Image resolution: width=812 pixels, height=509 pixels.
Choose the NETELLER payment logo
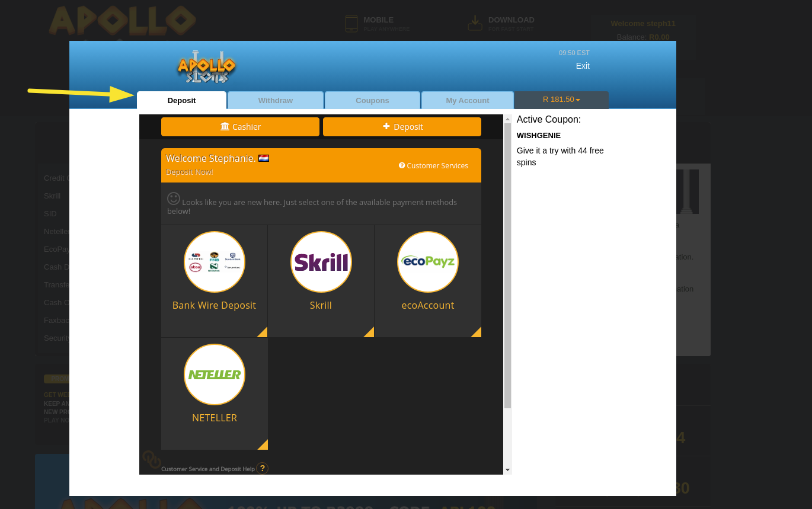(x=215, y=374)
